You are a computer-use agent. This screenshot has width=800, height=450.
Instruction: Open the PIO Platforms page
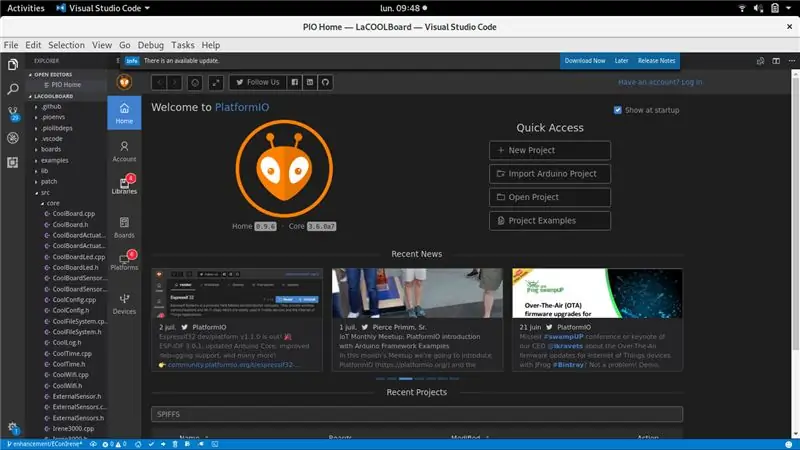pos(124,260)
